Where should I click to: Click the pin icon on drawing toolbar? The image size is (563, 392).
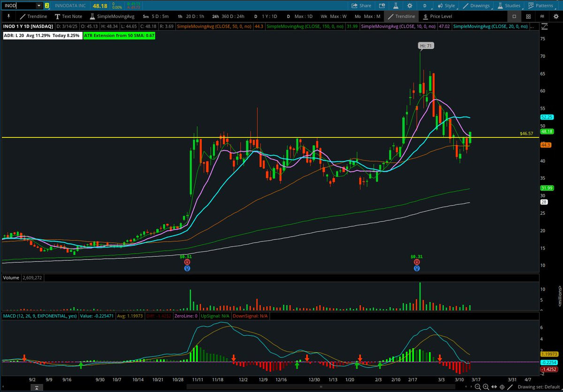[x=8, y=16]
